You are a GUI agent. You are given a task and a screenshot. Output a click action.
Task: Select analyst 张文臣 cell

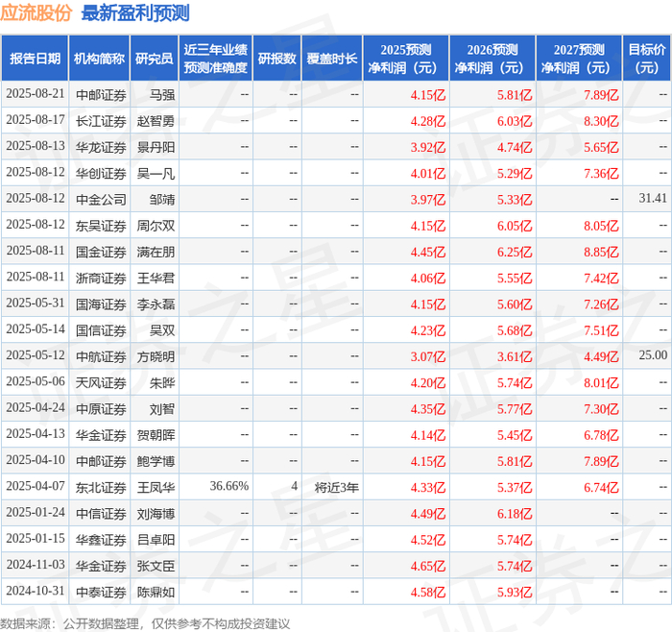(x=156, y=566)
